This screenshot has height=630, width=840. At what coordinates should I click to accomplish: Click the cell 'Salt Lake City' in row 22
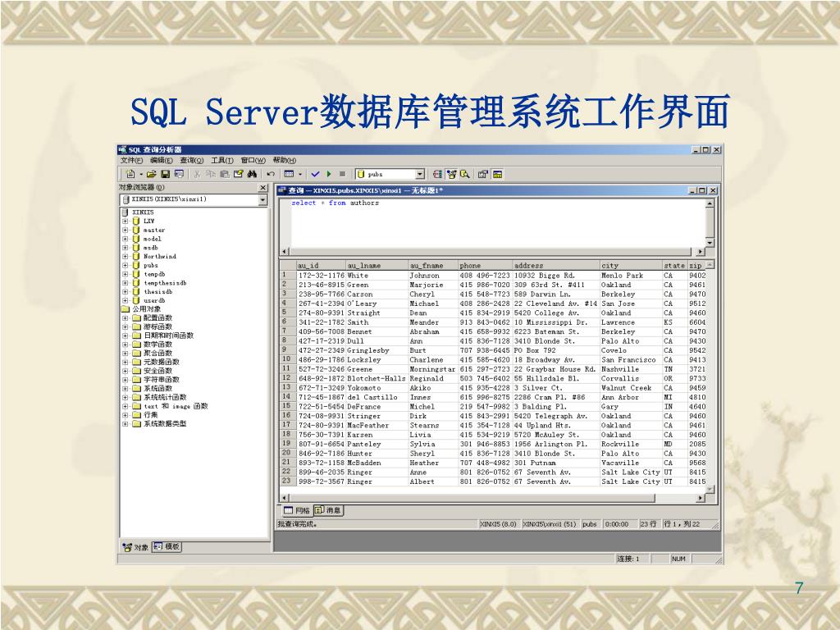(x=631, y=472)
